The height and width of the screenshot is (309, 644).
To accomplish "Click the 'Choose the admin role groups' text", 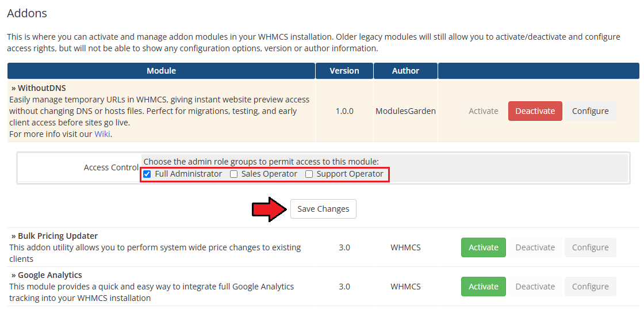I will click(261, 162).
